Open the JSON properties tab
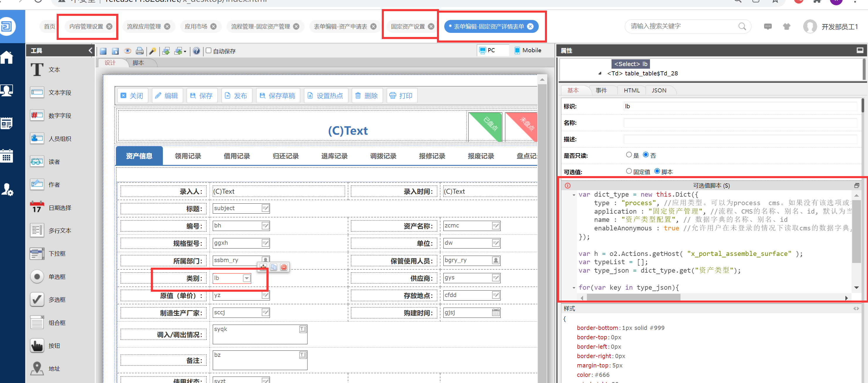868x383 pixels. (x=658, y=90)
